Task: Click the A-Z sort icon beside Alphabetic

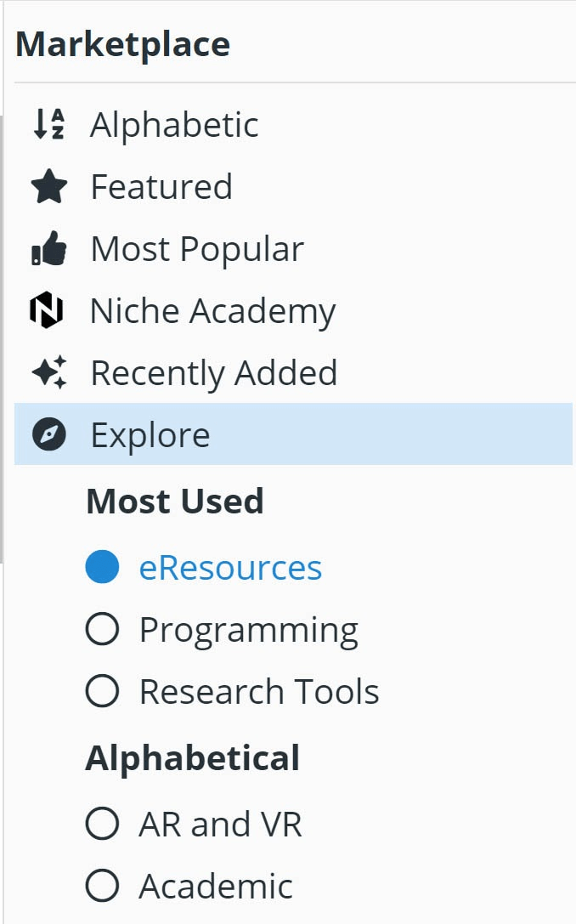Action: click(49, 124)
